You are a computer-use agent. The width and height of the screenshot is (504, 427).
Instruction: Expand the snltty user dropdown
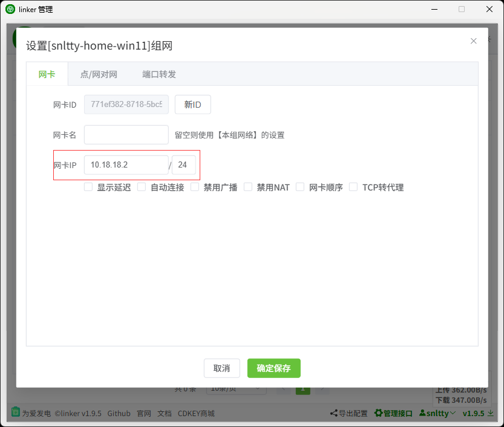click(453, 413)
